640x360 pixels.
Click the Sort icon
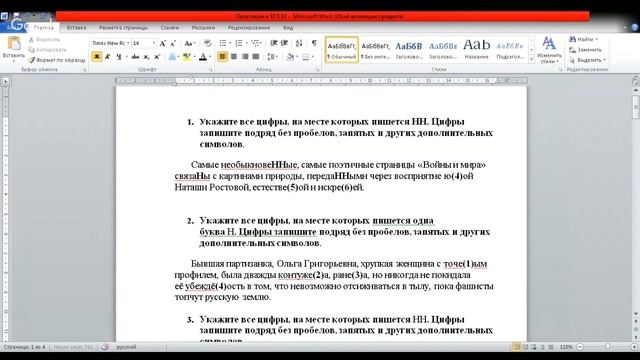[x=299, y=43]
